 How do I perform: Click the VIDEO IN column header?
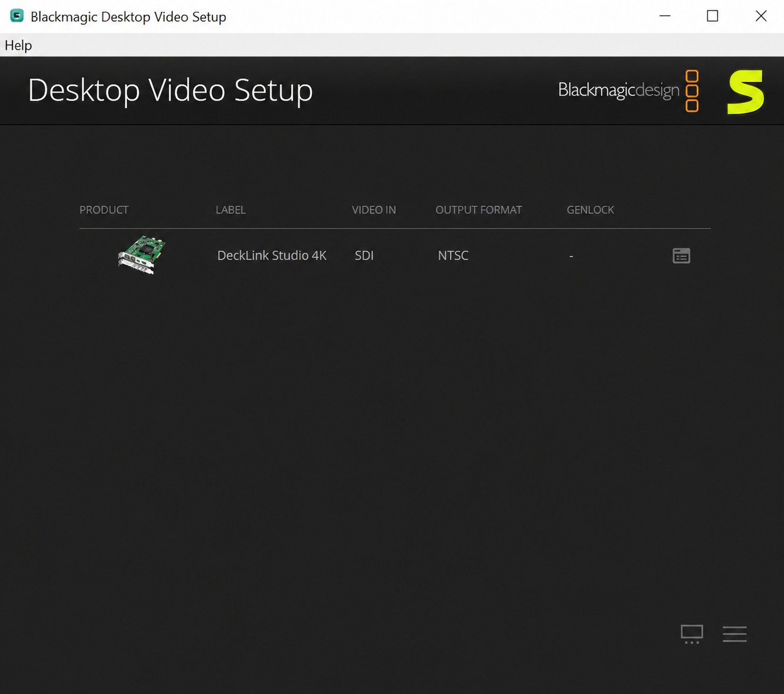[374, 210]
